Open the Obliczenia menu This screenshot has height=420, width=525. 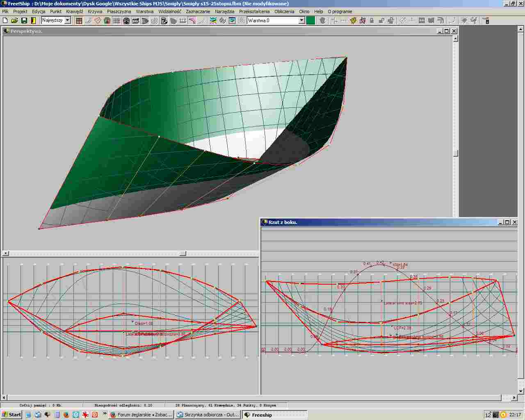(x=284, y=11)
